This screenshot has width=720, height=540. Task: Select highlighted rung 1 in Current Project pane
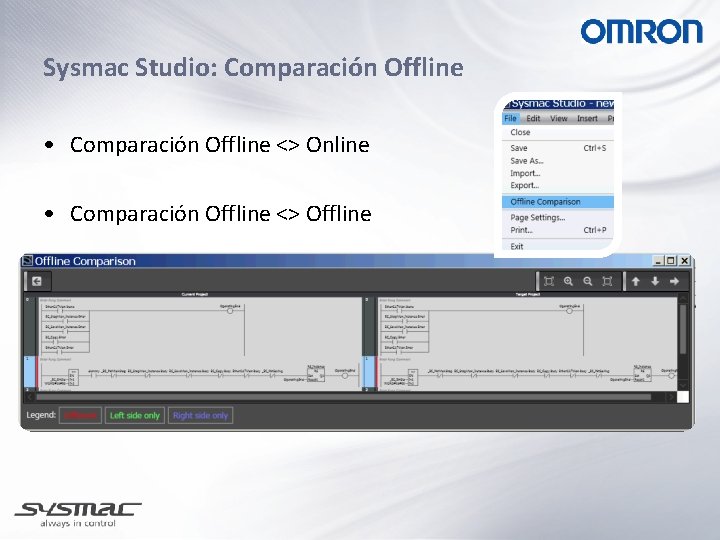click(30, 372)
